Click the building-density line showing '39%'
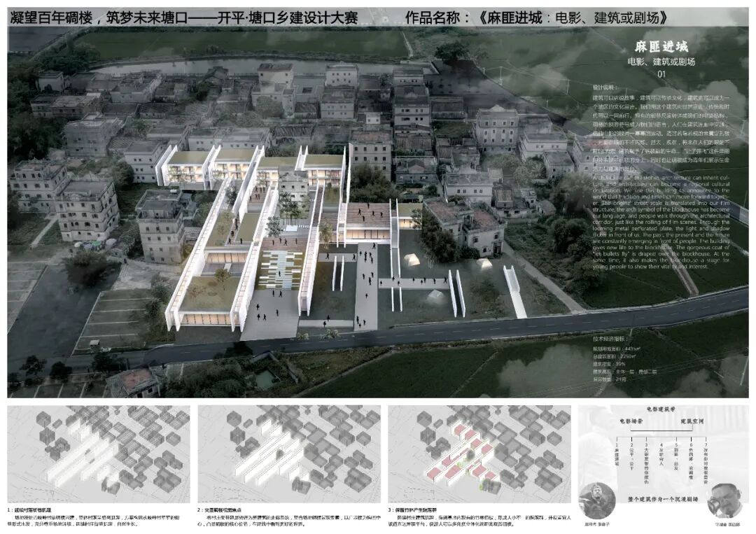Screen dimensions: 756x534 pyautogui.click(x=608, y=364)
